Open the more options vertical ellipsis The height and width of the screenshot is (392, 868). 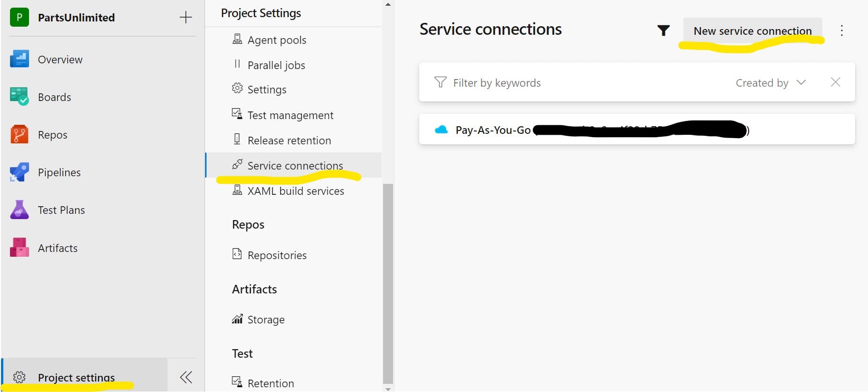pos(841,30)
